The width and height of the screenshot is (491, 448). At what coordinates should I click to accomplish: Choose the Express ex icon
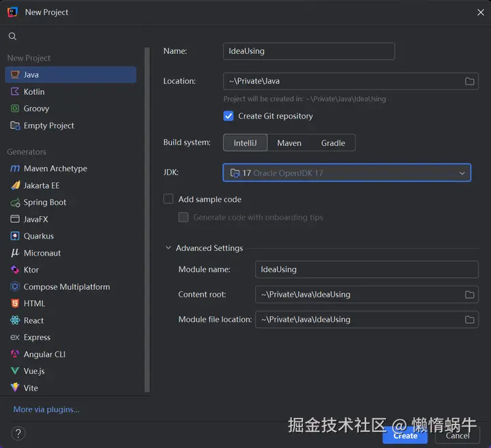coord(15,337)
